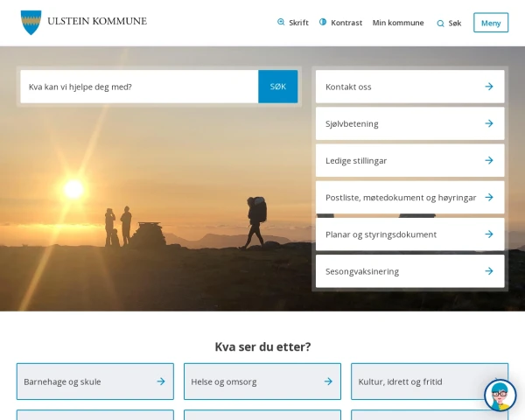Click the arrow icon on Helse og omsorg
This screenshot has width=525, height=420.
pos(328,381)
